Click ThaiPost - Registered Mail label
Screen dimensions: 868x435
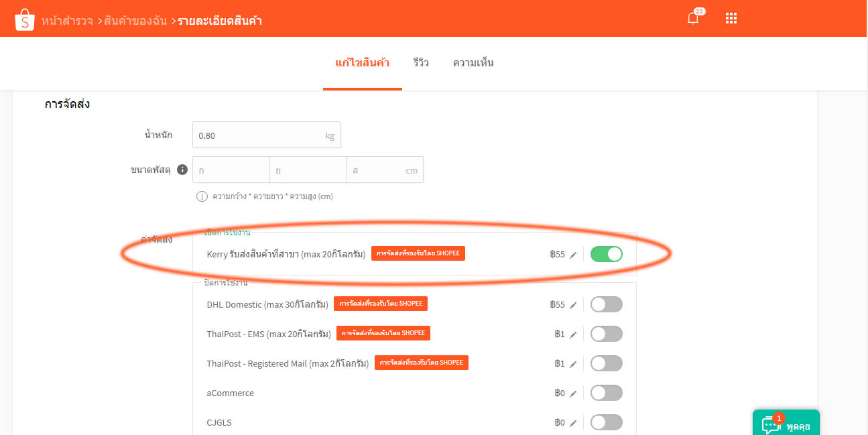pyautogui.click(x=288, y=363)
